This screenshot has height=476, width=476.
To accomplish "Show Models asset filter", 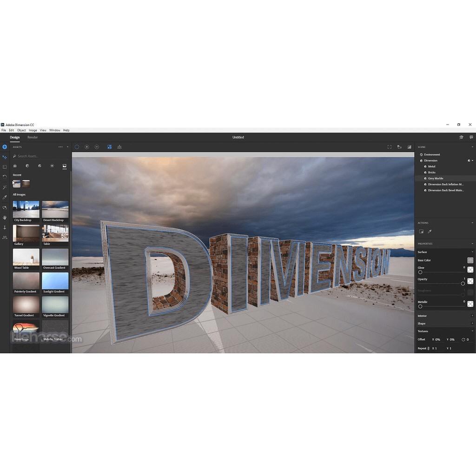I will tap(15, 166).
